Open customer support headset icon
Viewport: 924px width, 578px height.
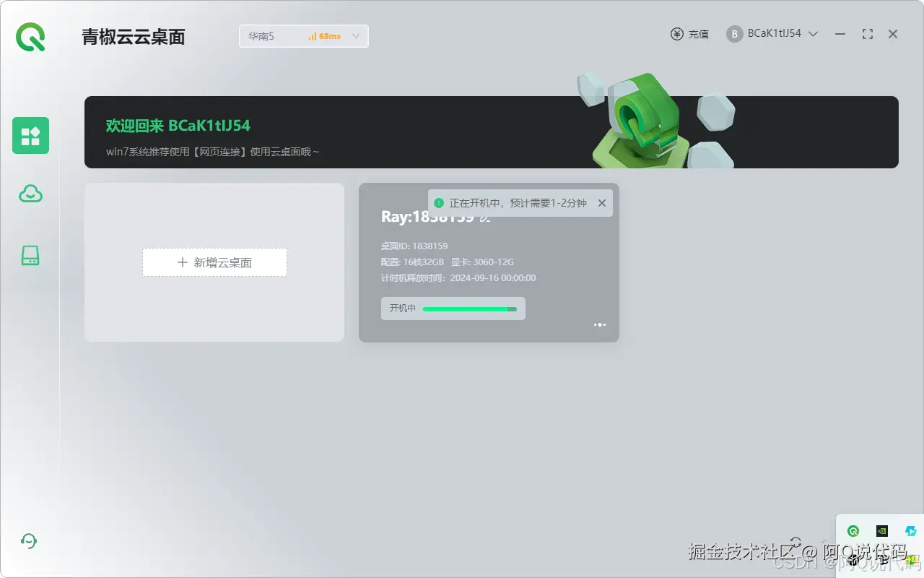30,540
